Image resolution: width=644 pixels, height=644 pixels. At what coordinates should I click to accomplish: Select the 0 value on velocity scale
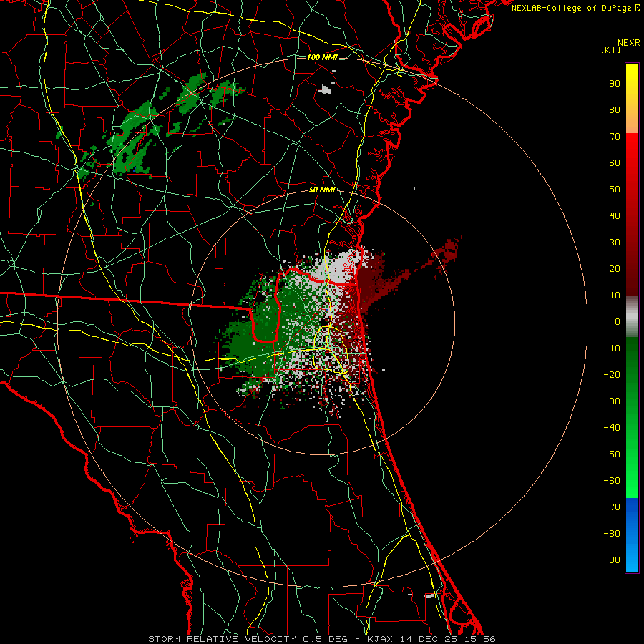pos(618,321)
